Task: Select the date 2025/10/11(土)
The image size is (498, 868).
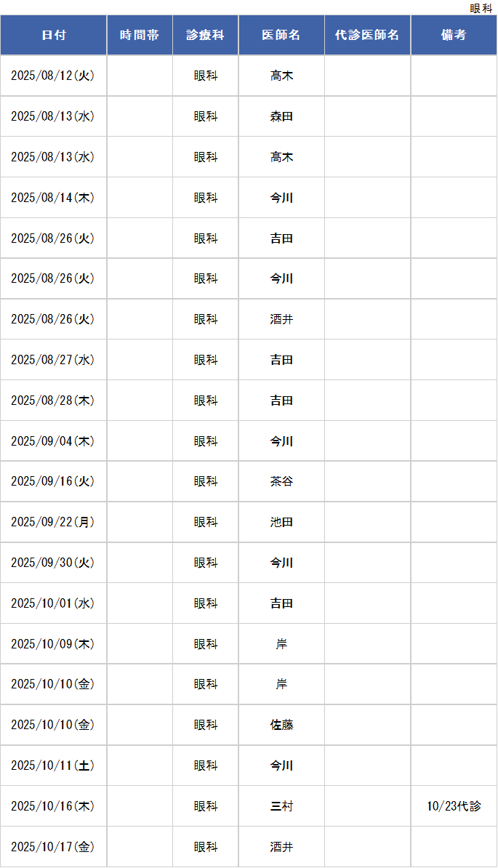Action: [54, 765]
